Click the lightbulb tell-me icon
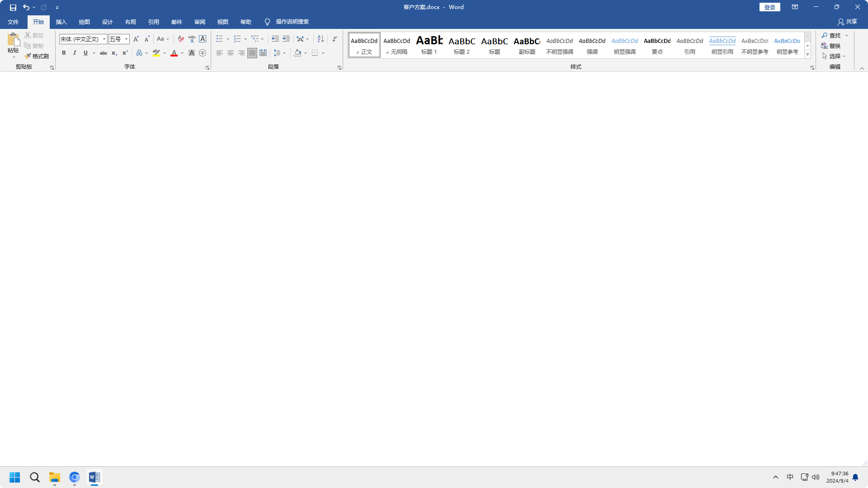 [x=267, y=22]
